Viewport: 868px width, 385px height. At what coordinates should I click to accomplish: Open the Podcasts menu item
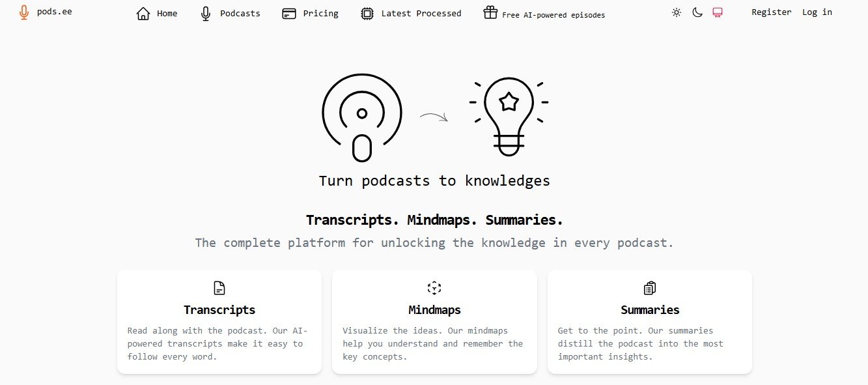[x=240, y=13]
